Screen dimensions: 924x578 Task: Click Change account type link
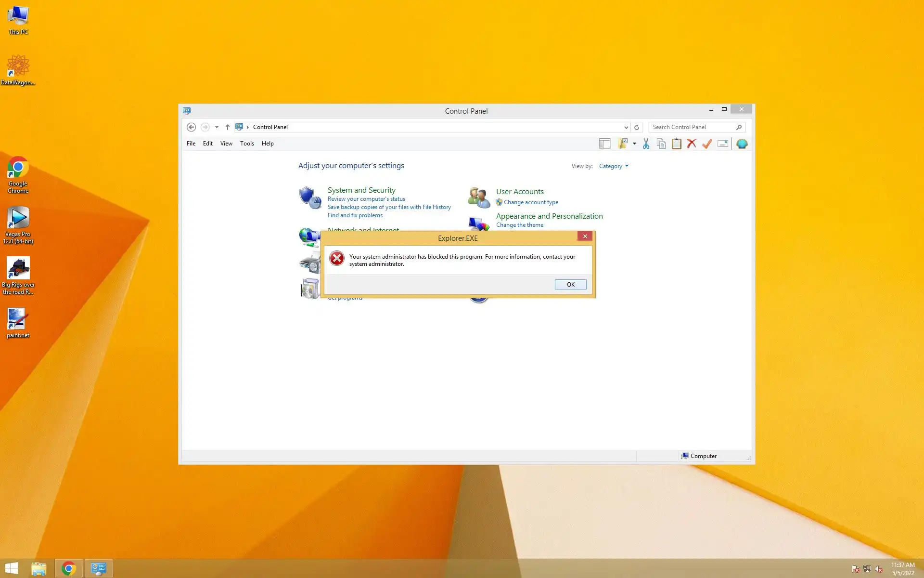click(x=531, y=202)
